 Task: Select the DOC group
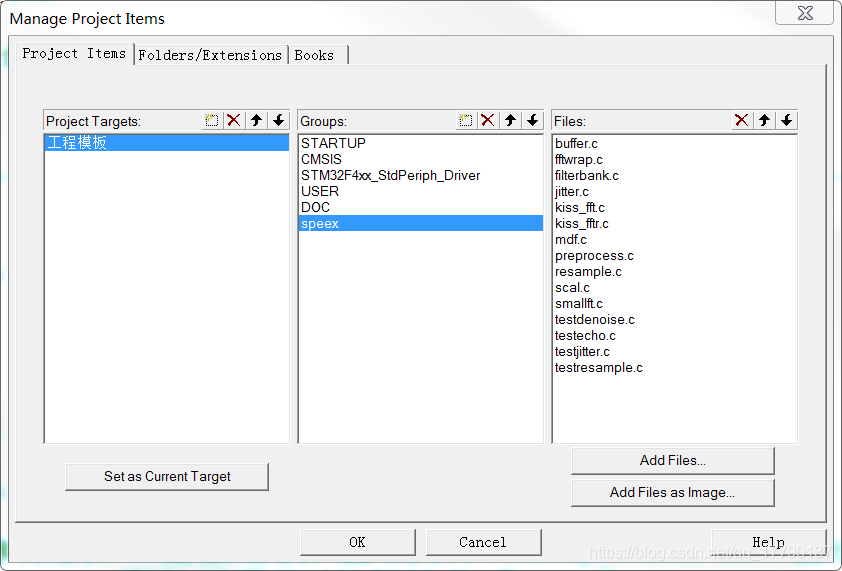click(420, 207)
